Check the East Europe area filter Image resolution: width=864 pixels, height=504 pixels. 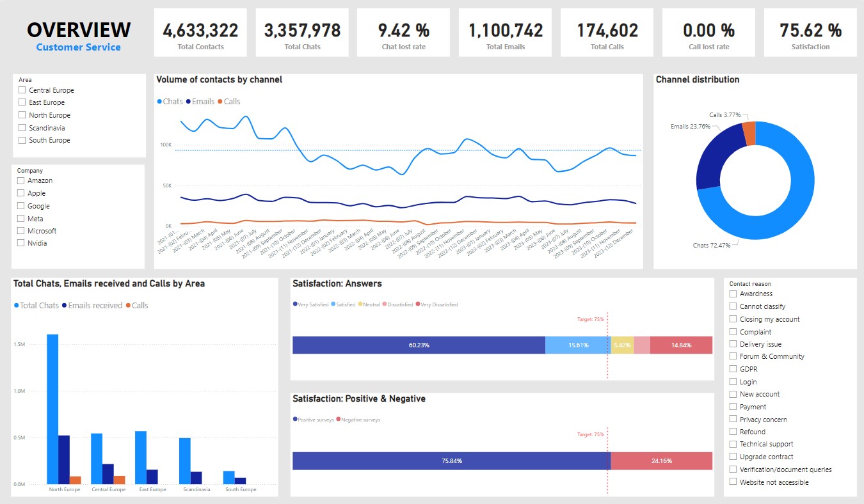tap(22, 102)
